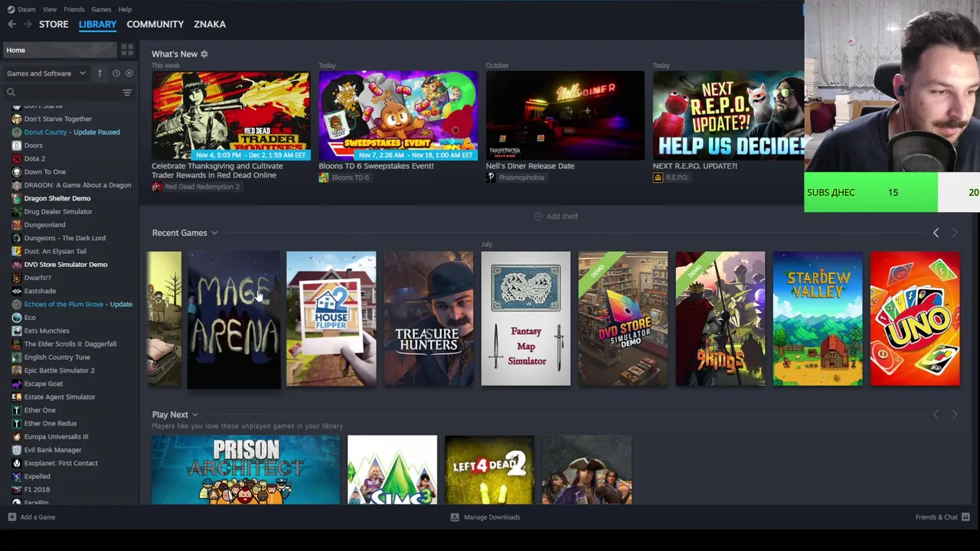980x551 pixels.
Task: Open Stardew Valley game cover
Action: [817, 318]
